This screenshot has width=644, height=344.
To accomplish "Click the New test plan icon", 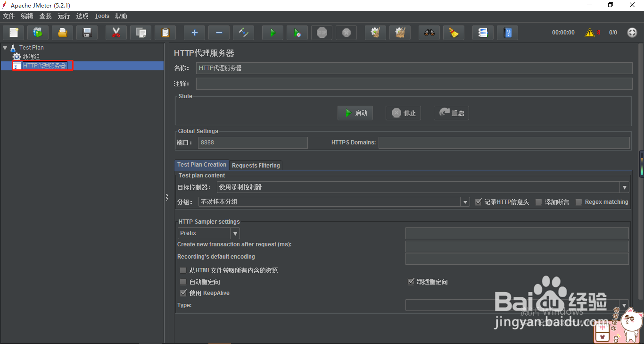I will click(14, 33).
